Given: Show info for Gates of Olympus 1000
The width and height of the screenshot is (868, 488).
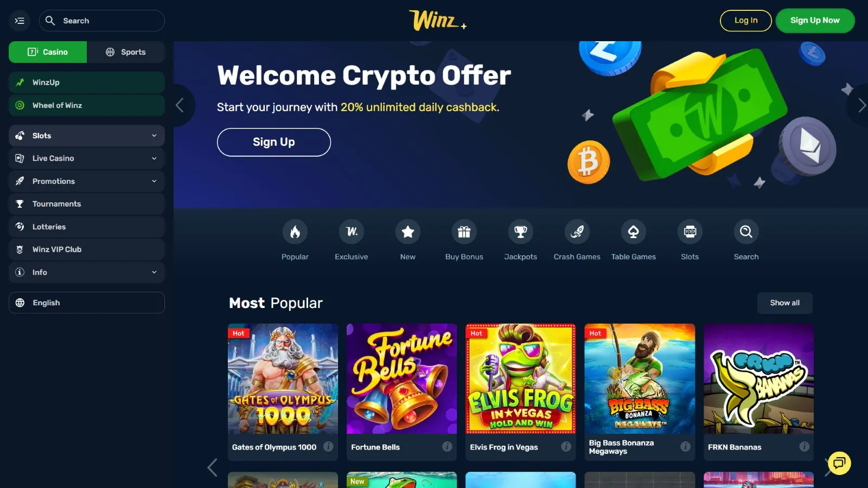Looking at the screenshot, I should tap(328, 447).
